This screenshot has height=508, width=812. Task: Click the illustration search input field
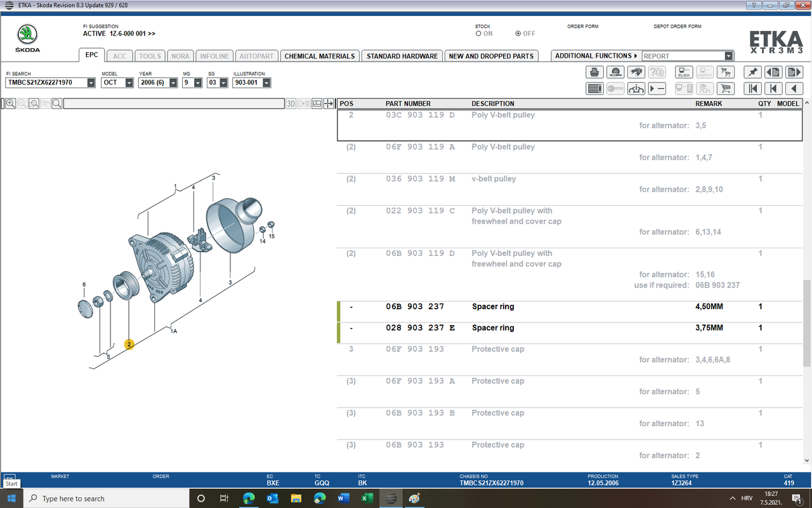tap(173, 104)
